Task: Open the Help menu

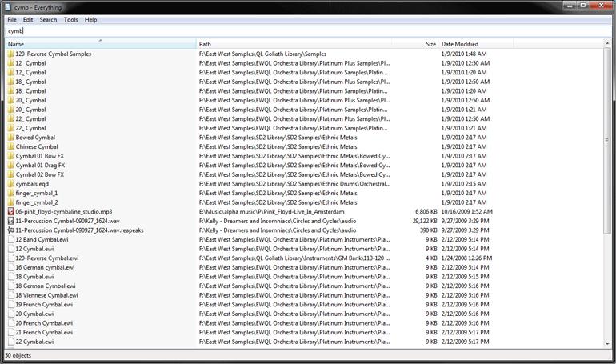Action: tap(90, 20)
